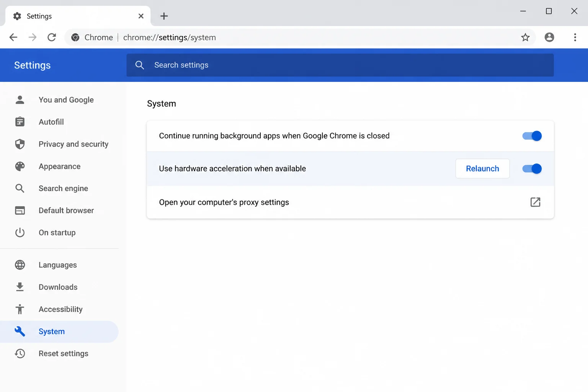Select Appearance in the sidebar
Screen dimensions: 588x392
(59, 166)
